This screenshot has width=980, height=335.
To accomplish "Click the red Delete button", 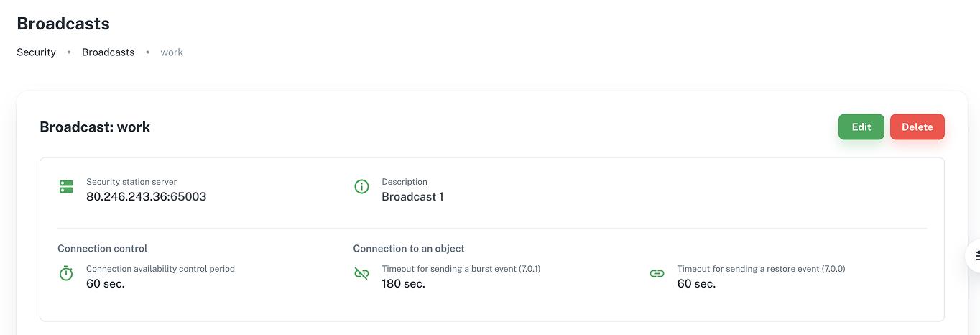I will (917, 127).
